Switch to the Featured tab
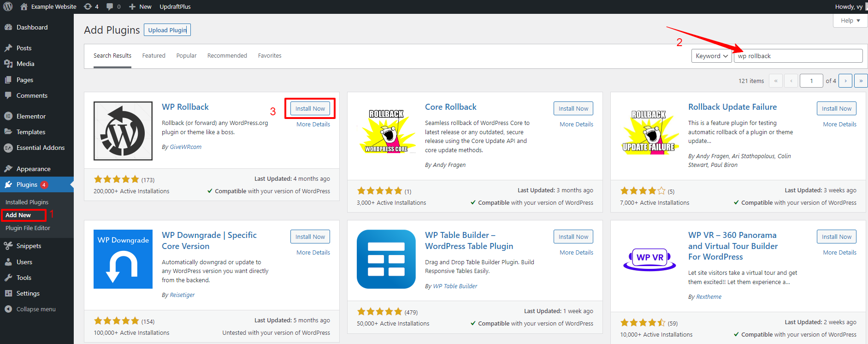 coord(154,56)
